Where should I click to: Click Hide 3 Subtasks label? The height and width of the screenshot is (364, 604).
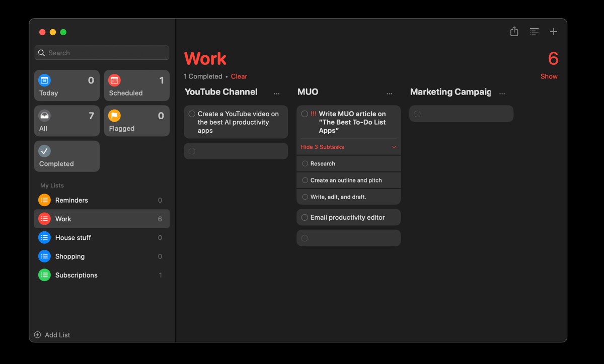pos(322,147)
